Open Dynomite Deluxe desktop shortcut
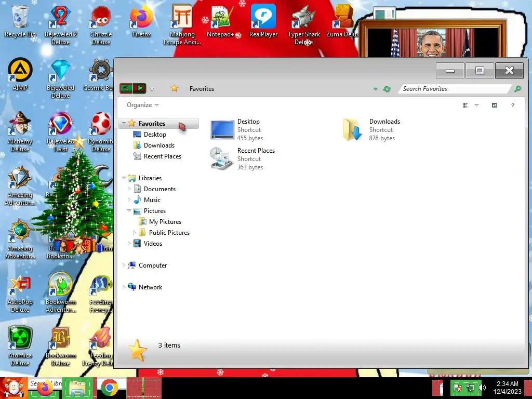The height and width of the screenshot is (399, 532). [101, 132]
